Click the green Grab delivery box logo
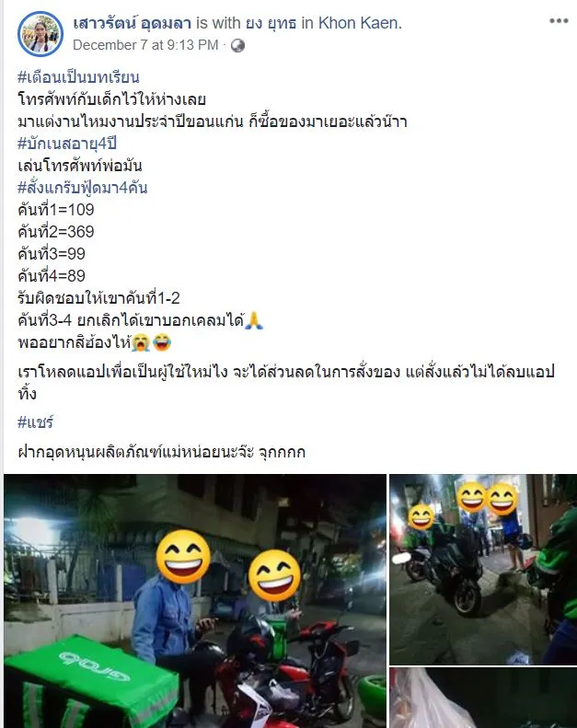The image size is (577, 728). click(x=94, y=665)
